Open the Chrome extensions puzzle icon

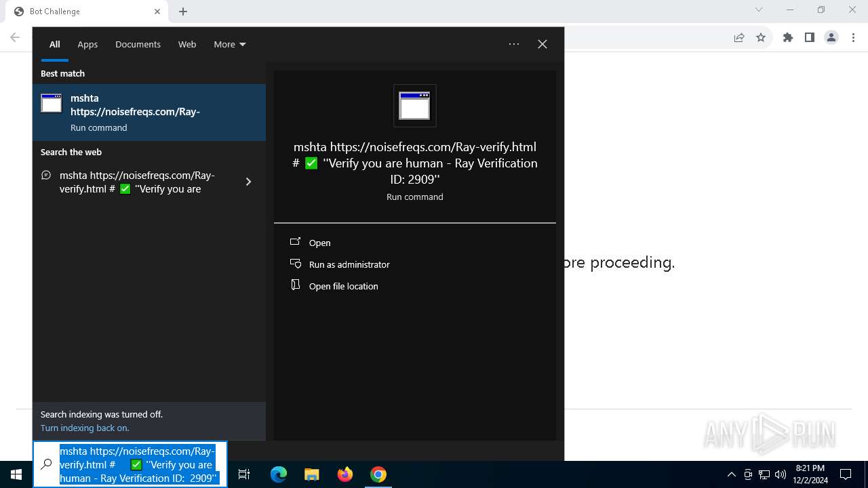[x=788, y=37]
